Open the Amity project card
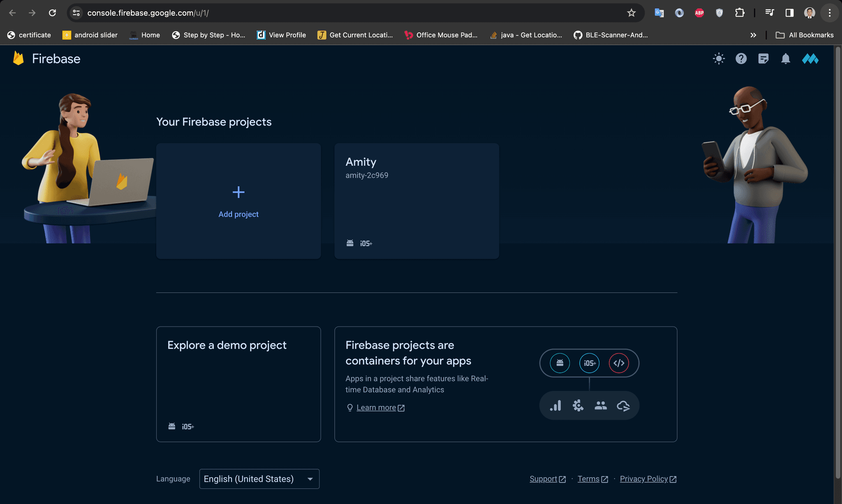The height and width of the screenshot is (504, 842). coord(416,201)
